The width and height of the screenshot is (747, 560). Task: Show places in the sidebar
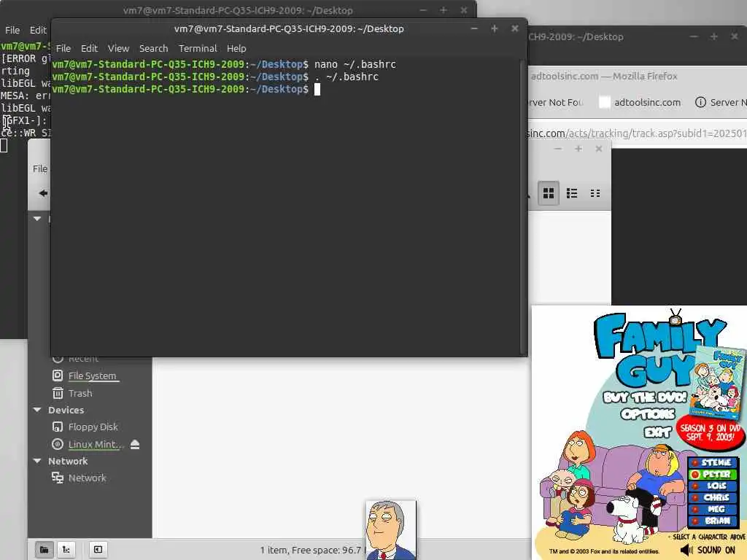tap(44, 550)
